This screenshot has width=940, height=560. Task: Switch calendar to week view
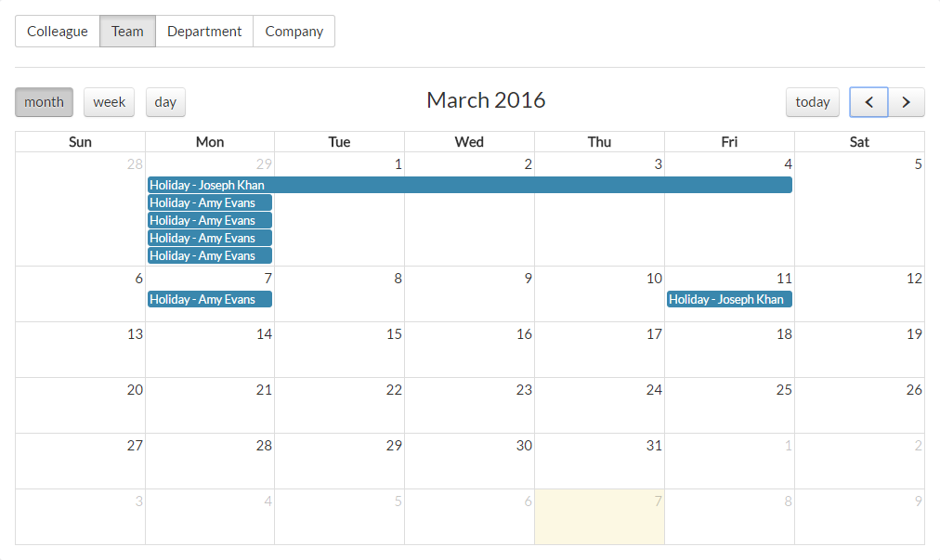109,102
